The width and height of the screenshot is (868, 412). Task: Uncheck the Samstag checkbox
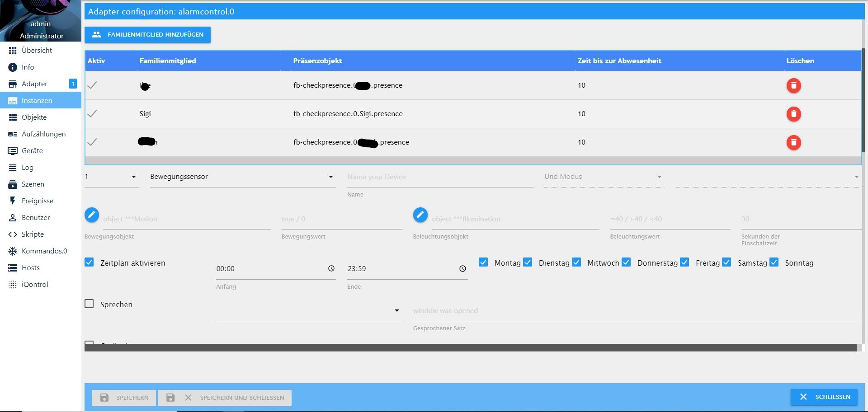pyautogui.click(x=726, y=262)
